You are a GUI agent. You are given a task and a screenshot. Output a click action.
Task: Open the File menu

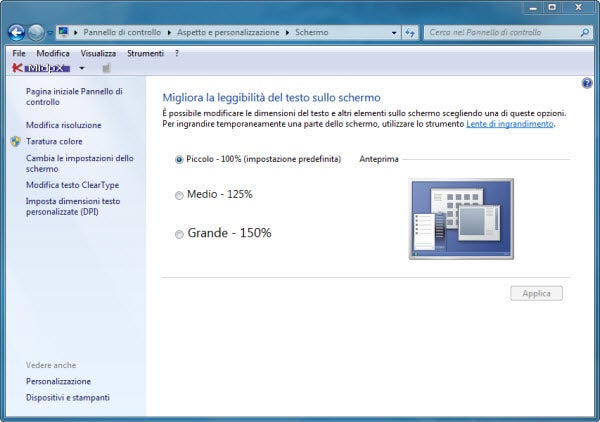[19, 54]
